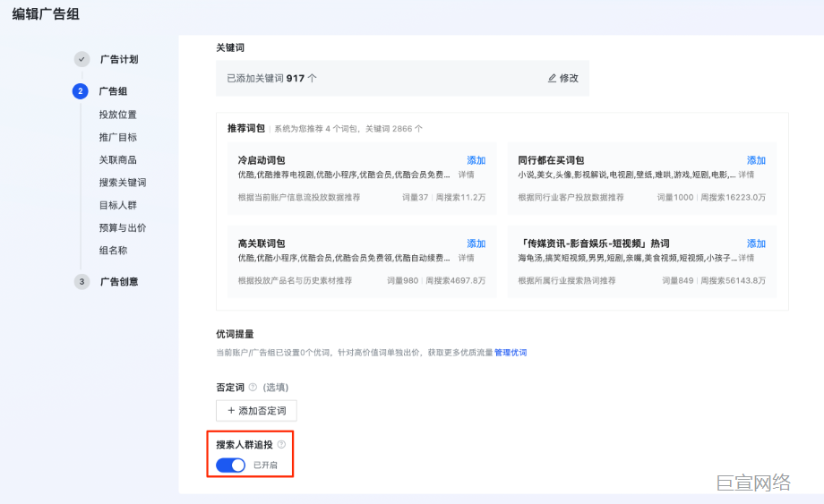
Task: Click the help icon next to 否定词
Action: pyautogui.click(x=253, y=387)
